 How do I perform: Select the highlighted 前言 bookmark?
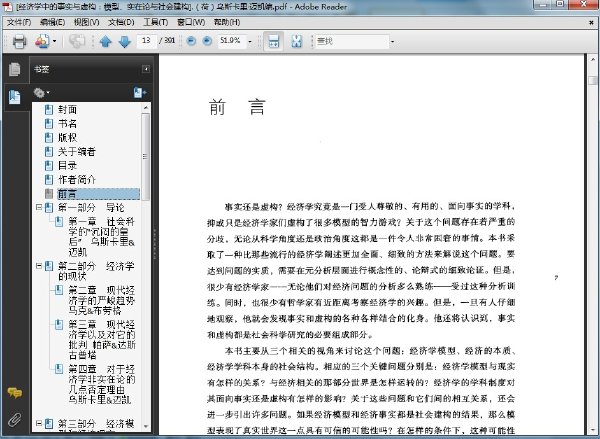coord(98,194)
